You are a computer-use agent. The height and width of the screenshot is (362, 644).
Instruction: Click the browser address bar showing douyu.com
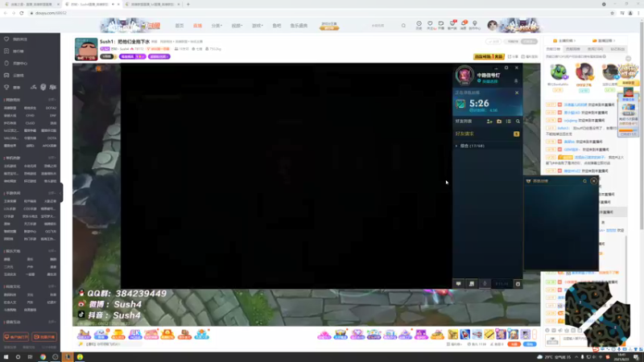click(x=316, y=13)
